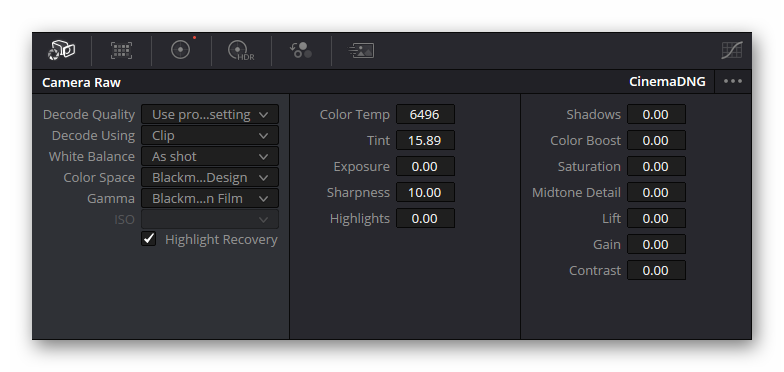Click the Gain value field

[x=656, y=244]
